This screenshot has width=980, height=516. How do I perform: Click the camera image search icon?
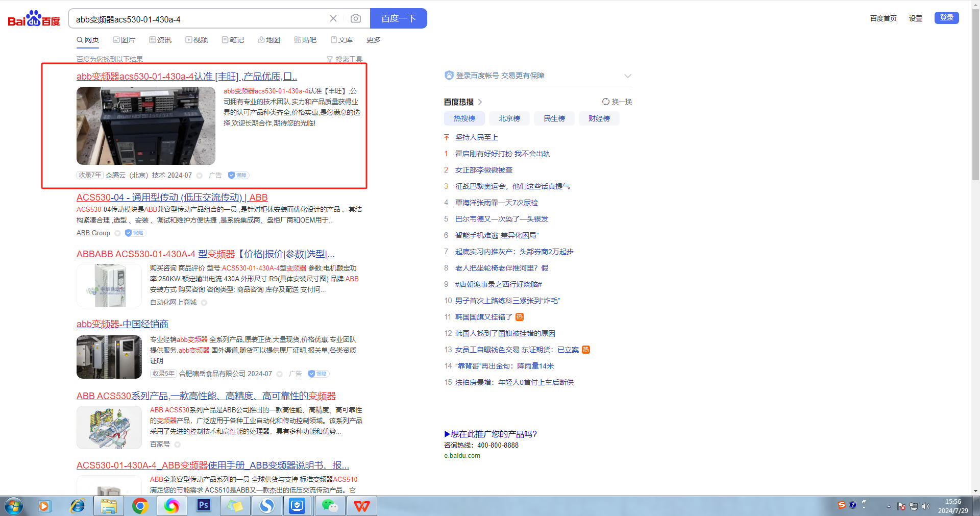pyautogui.click(x=356, y=19)
